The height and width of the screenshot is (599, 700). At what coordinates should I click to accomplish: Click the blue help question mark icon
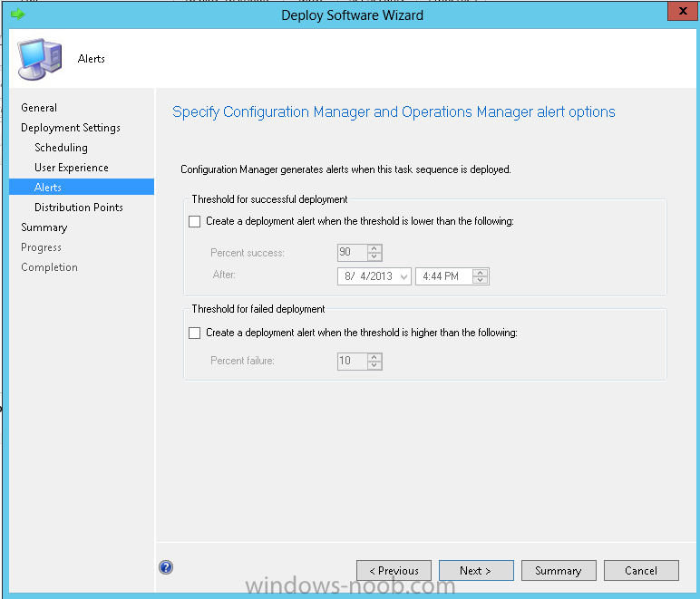(x=166, y=567)
